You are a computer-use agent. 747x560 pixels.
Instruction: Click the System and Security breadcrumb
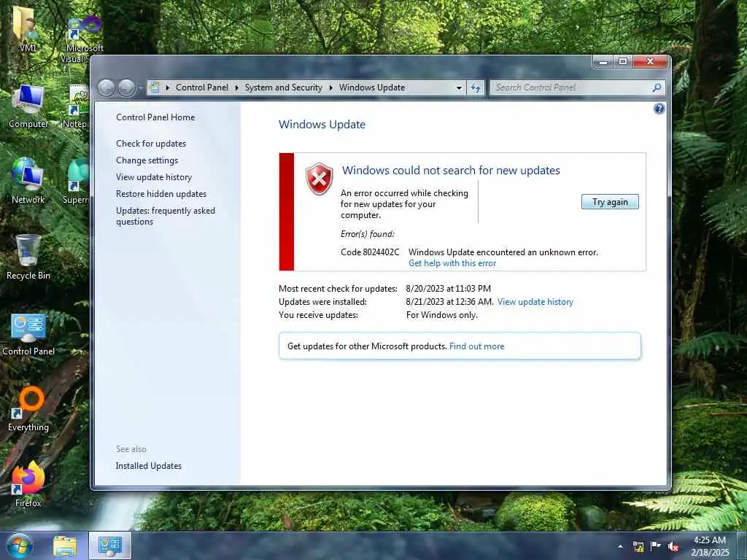284,87
